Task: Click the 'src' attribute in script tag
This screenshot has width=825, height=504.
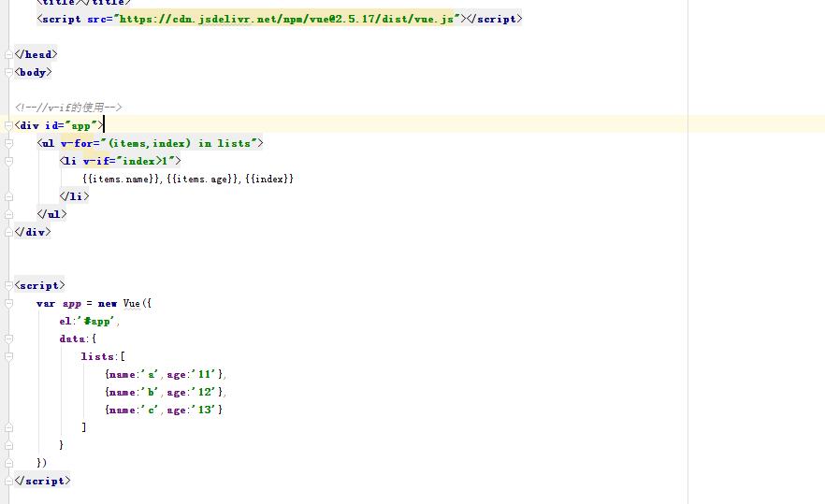Action: point(96,19)
